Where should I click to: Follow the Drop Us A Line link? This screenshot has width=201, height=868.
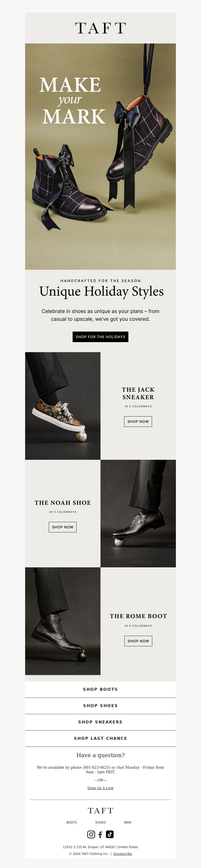(x=100, y=788)
